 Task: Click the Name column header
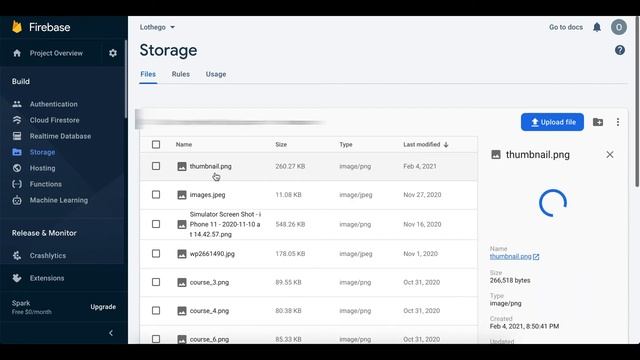(x=184, y=144)
